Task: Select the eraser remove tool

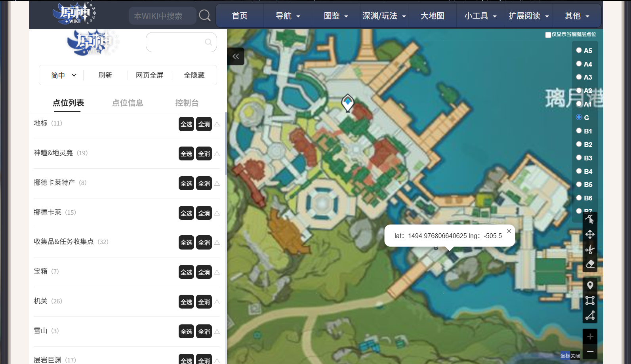Action: coord(590,264)
